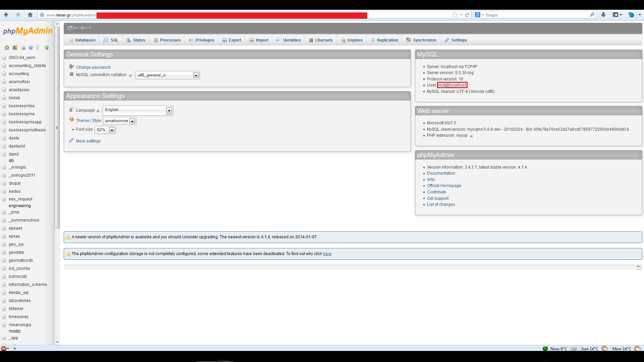This screenshot has width=644, height=362.
Task: Open the Import tab
Action: click(259, 40)
